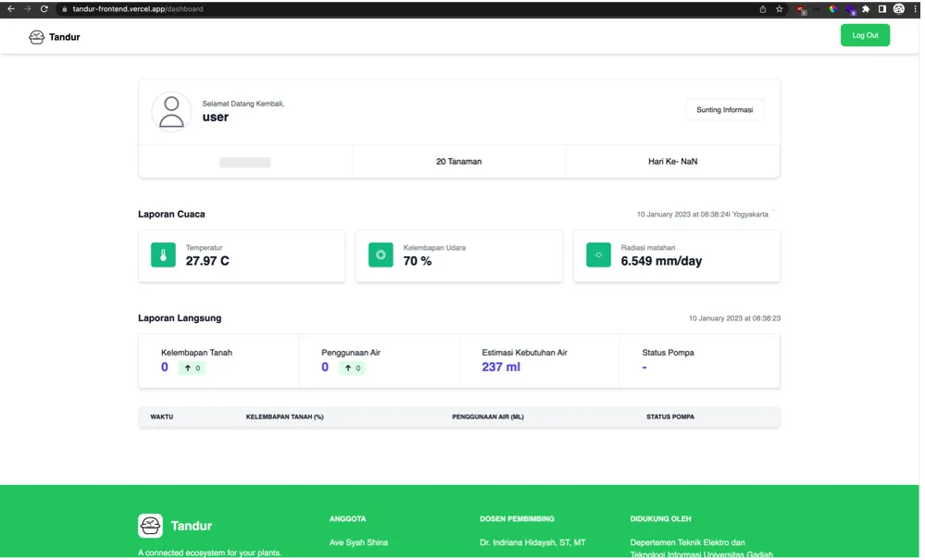Click the humidity icon on Kelembapan Udara card
This screenshot has height=560, width=925.
click(x=381, y=254)
